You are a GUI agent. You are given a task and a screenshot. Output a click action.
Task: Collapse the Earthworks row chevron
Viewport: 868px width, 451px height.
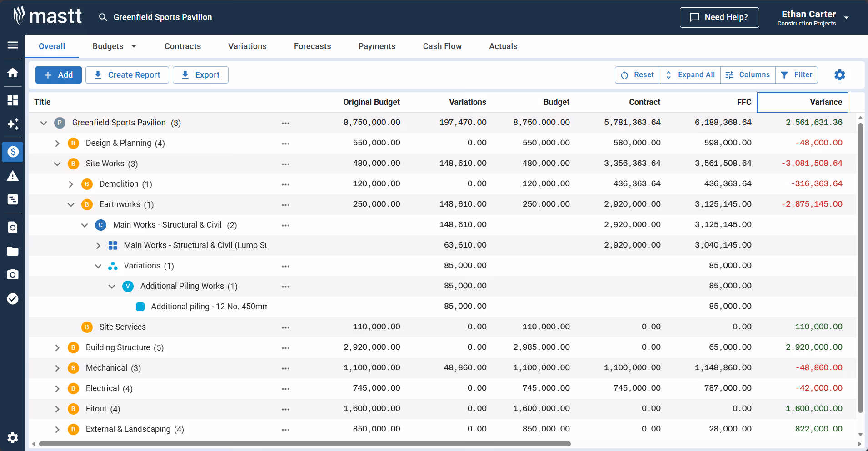(x=71, y=204)
